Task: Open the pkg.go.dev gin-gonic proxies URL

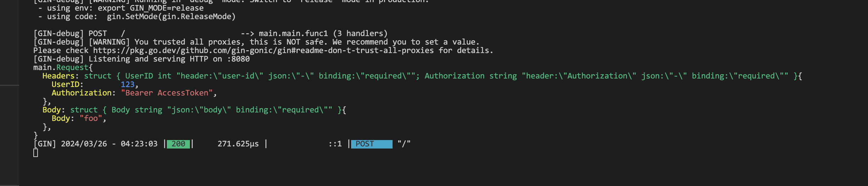Action: (263, 51)
